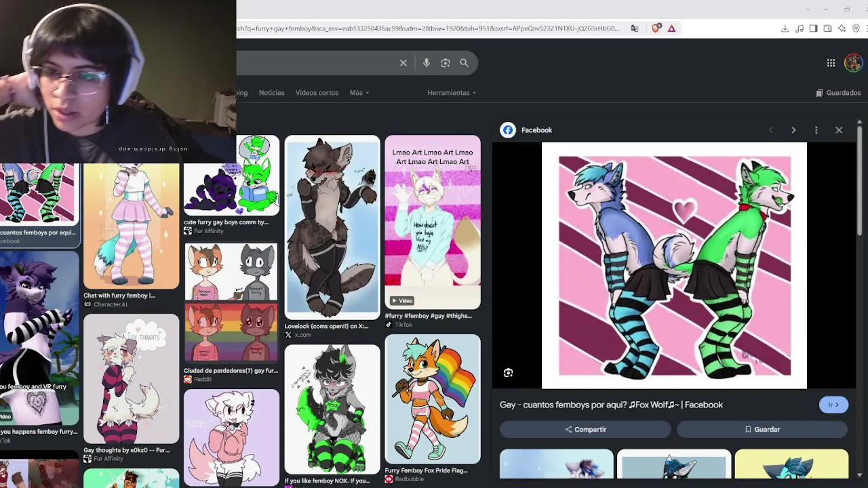This screenshot has width=868, height=488.
Task: Open browser downloads icon
Action: click(x=785, y=28)
